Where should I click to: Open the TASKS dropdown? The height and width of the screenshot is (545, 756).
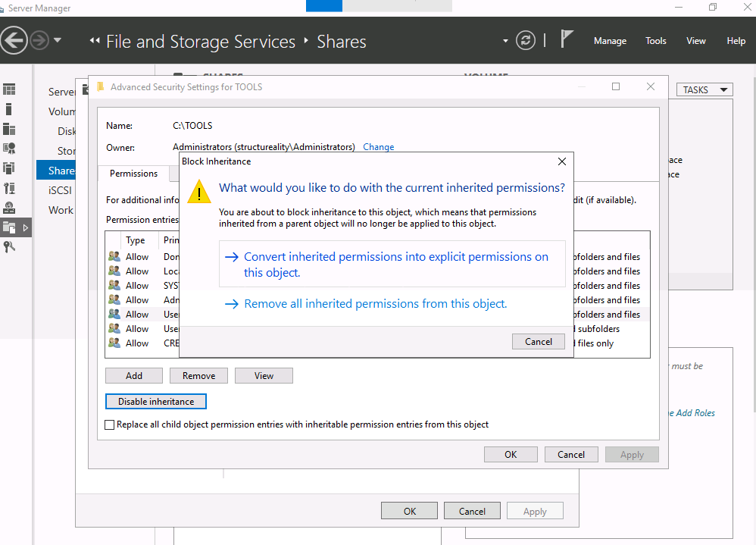coord(704,89)
